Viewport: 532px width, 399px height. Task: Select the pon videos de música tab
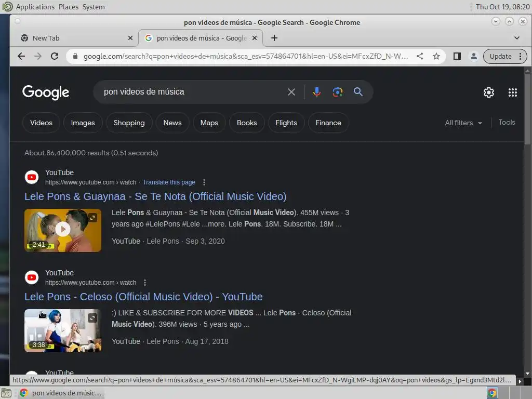point(200,38)
